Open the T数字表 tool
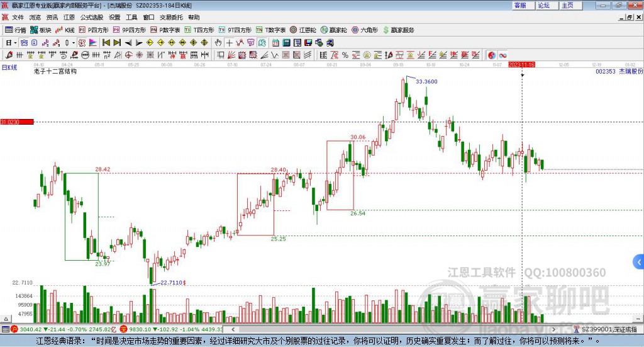 pos(270,30)
